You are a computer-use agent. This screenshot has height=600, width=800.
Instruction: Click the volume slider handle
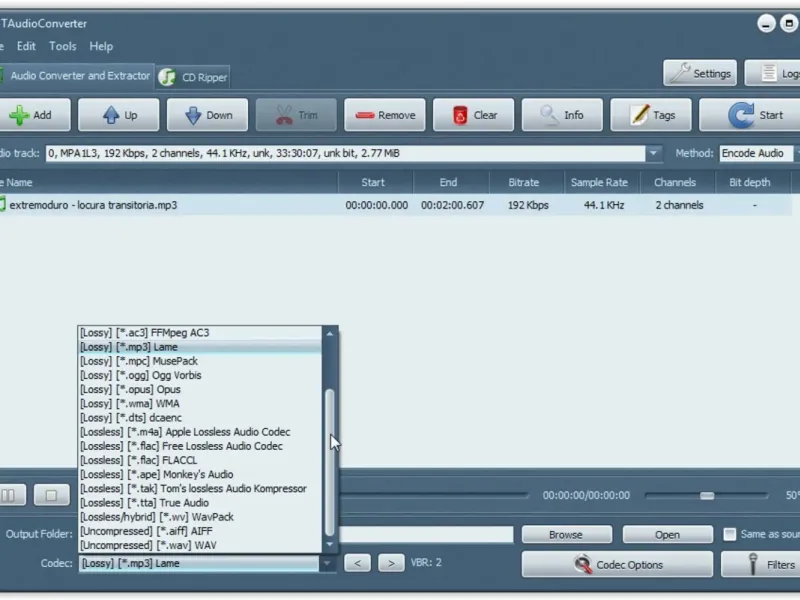pos(707,495)
